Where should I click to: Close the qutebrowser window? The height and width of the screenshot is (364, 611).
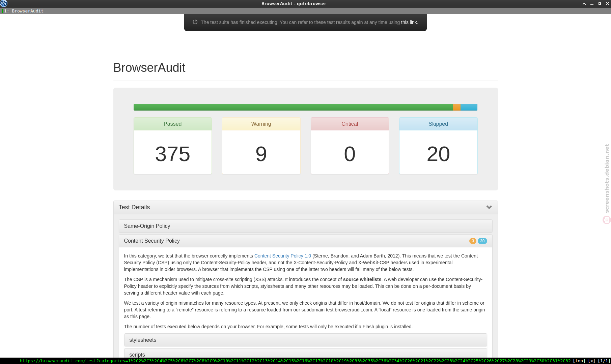pyautogui.click(x=607, y=4)
